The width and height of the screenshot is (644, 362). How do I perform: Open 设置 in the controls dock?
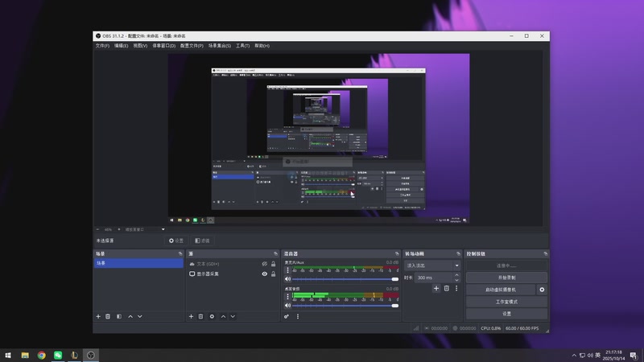click(506, 314)
